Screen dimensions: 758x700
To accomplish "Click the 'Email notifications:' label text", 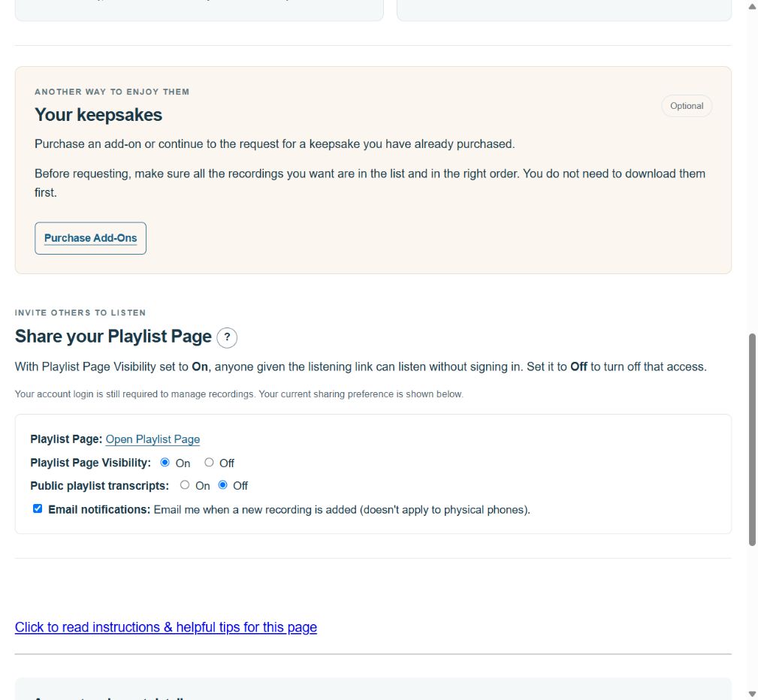I will coord(99,509).
